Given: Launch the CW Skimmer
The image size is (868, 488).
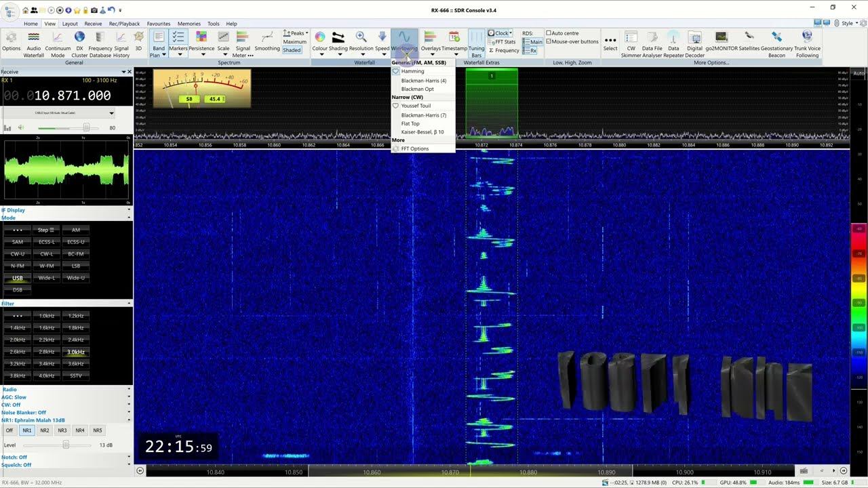Looking at the screenshot, I should point(631,42).
